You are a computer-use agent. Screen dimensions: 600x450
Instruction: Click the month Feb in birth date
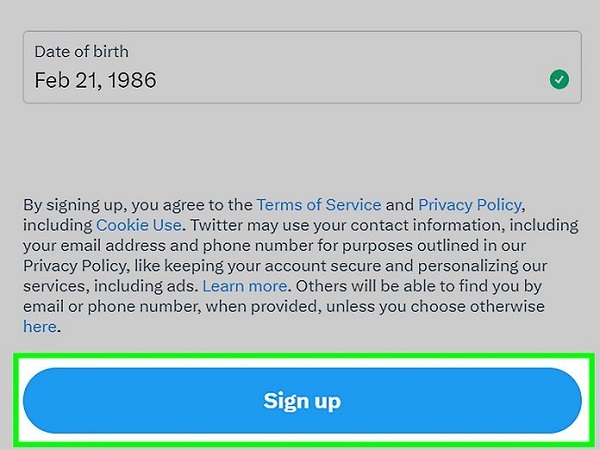pyautogui.click(x=50, y=80)
